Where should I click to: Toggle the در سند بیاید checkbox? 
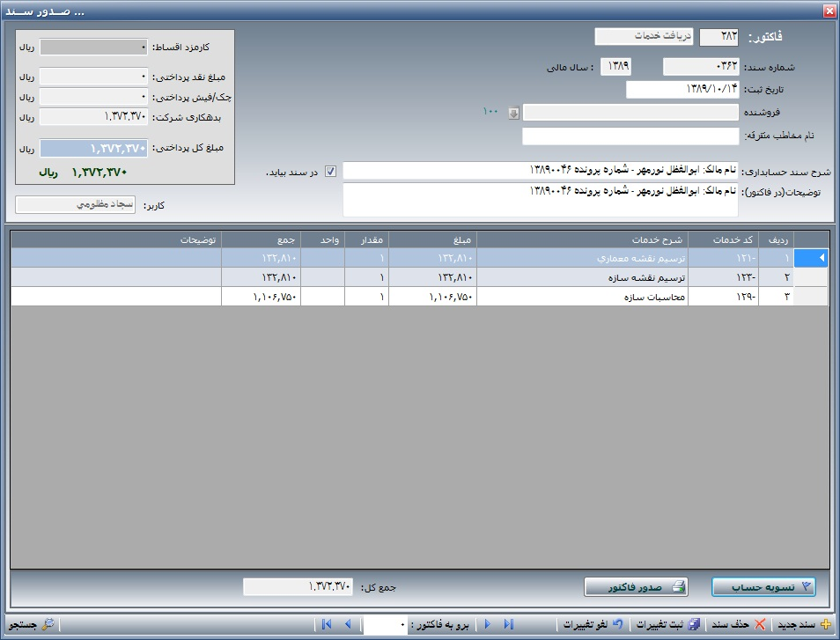click(331, 172)
